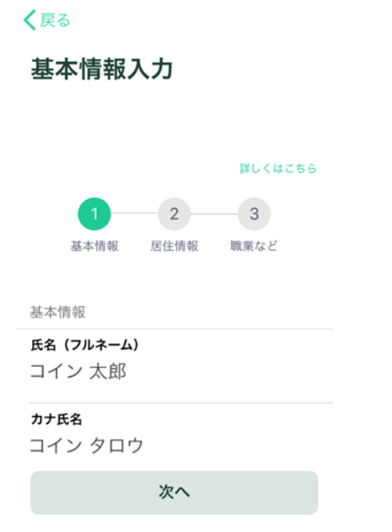Select the green step 1 circle
Image resolution: width=392 pixels, height=532 pixels.
[x=94, y=213]
